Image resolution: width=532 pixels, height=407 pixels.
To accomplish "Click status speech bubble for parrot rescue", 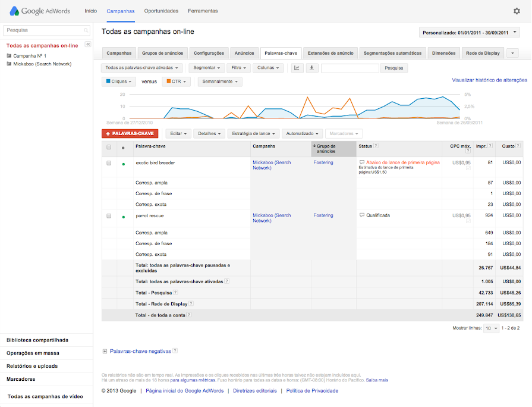I will [361, 215].
